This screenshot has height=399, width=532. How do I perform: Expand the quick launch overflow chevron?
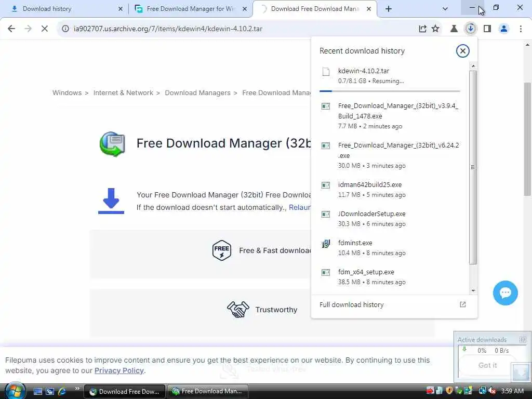(77, 389)
